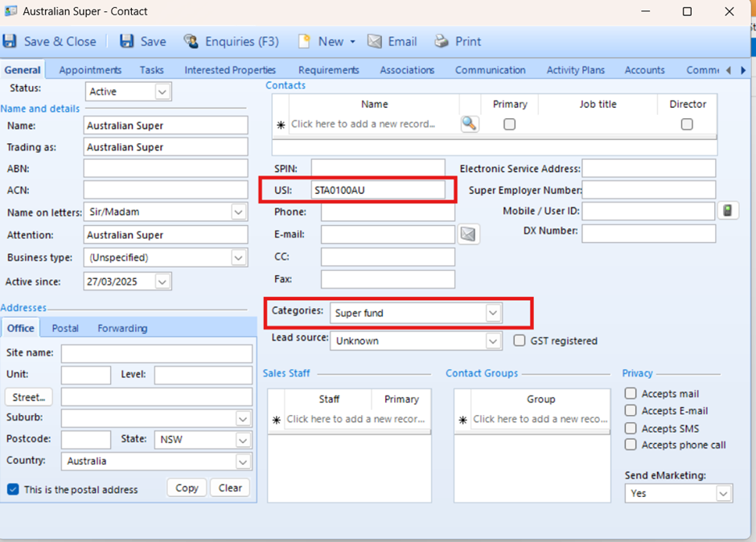756x542 pixels.
Task: Open the Activity Plans tab
Action: [x=575, y=70]
